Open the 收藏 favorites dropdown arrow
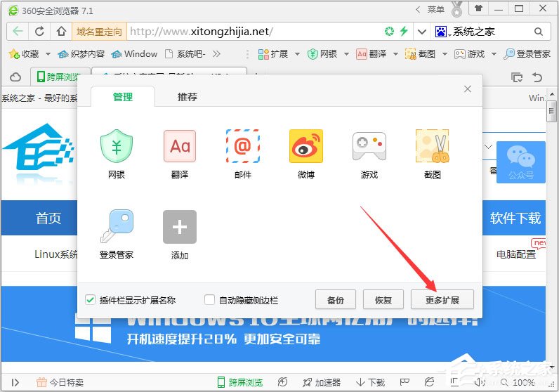 (48, 54)
